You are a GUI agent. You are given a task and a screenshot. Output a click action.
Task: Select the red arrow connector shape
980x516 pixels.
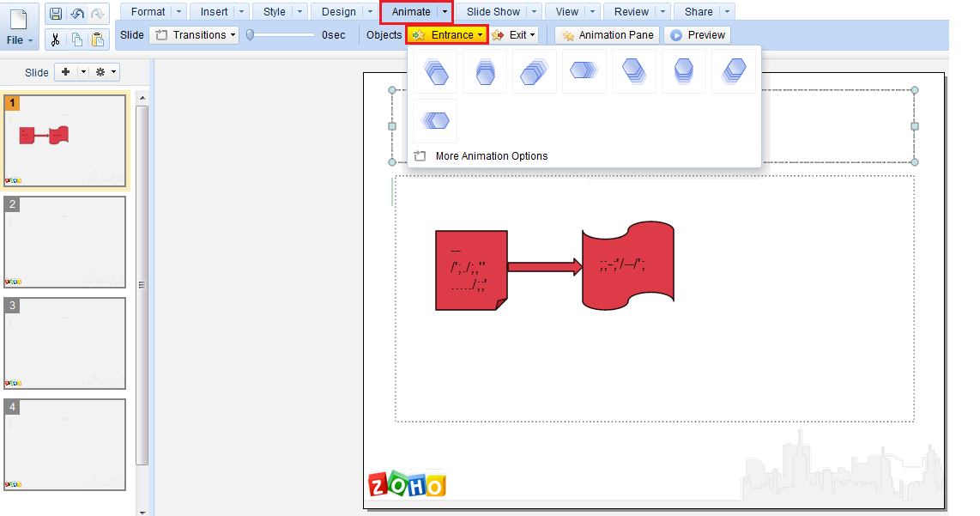(545, 267)
